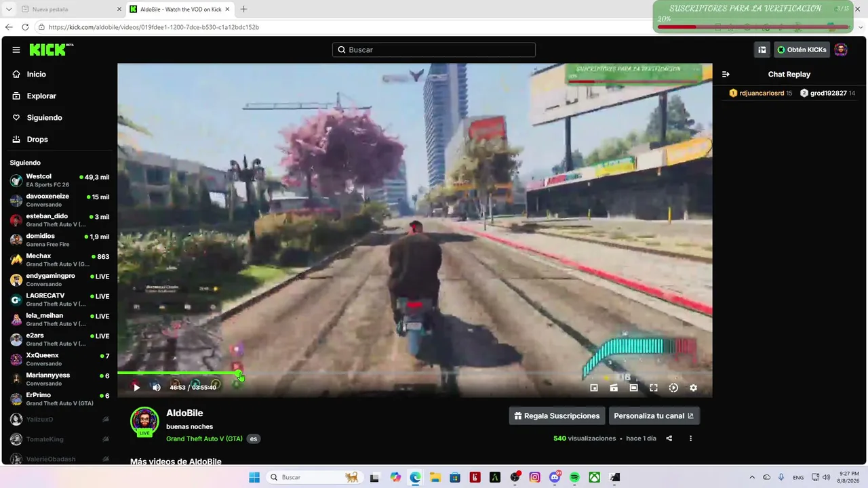Click Personaliza tu canal button
Screen dimensions: 868x488
click(x=654, y=416)
